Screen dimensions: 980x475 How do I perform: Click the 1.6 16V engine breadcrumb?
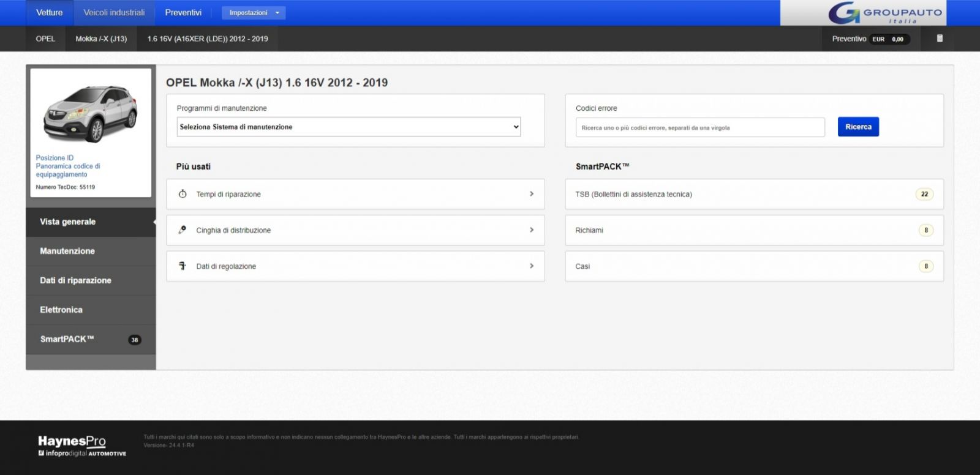[x=208, y=39]
